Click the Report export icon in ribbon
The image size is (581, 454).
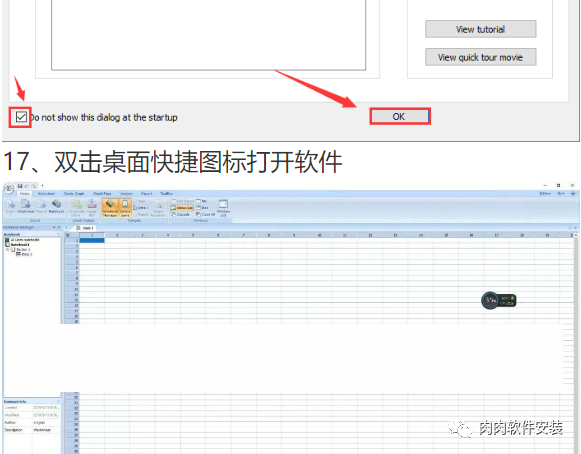pos(42,206)
